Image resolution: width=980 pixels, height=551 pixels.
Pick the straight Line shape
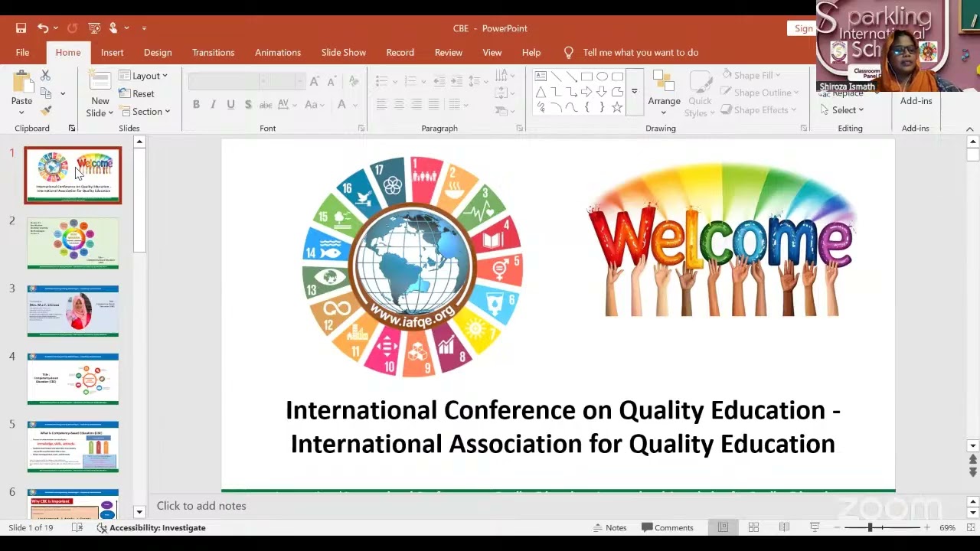(x=556, y=77)
